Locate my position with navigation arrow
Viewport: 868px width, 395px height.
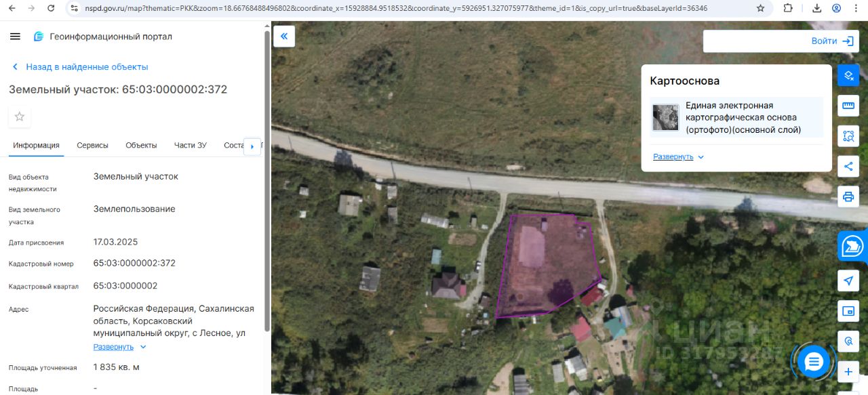[x=848, y=280]
